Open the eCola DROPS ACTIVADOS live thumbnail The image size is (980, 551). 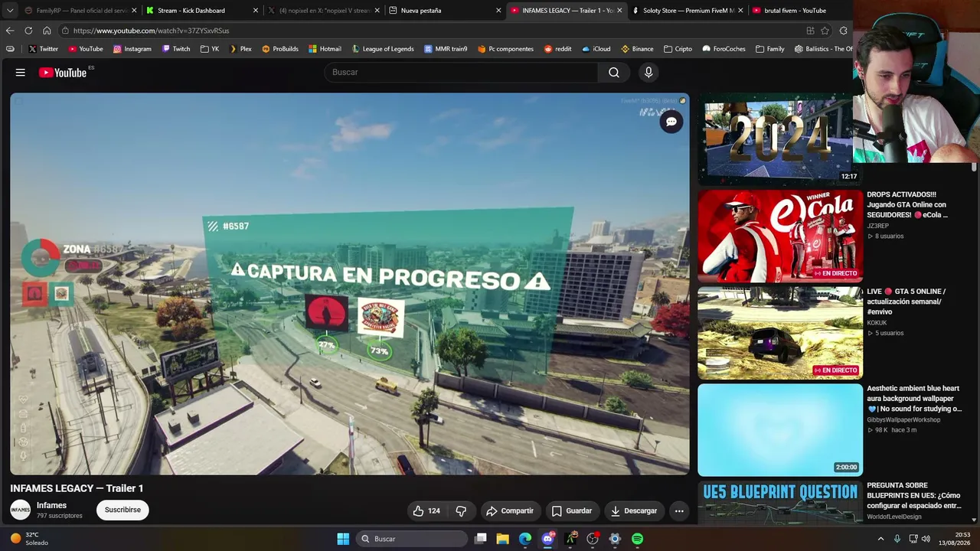tap(780, 236)
